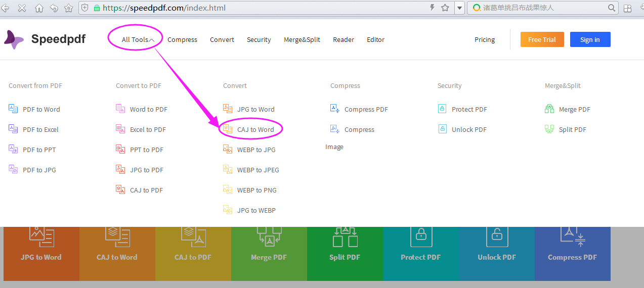Open the Convert nav menu

coord(222,39)
